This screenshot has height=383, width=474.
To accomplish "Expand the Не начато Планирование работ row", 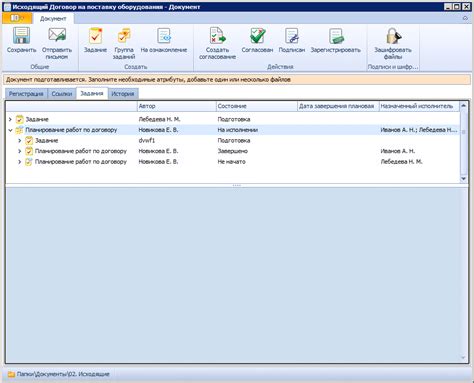I will pos(20,162).
